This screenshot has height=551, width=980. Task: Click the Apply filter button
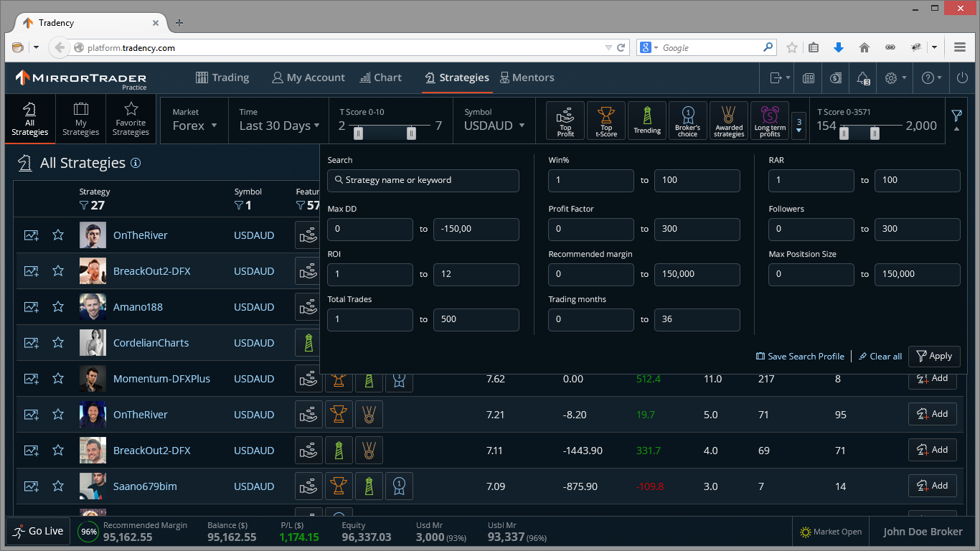tap(934, 356)
